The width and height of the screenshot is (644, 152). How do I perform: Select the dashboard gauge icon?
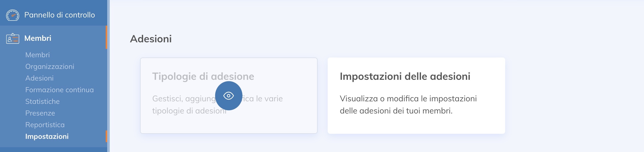(x=13, y=15)
